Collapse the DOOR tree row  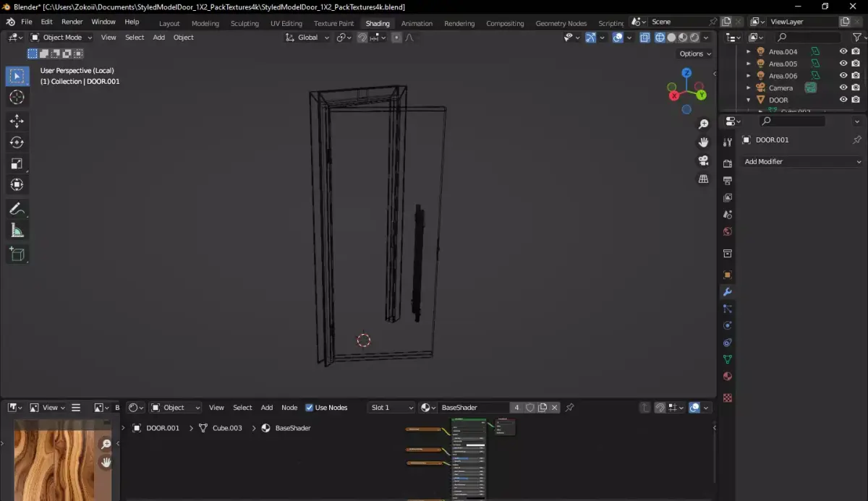click(749, 100)
